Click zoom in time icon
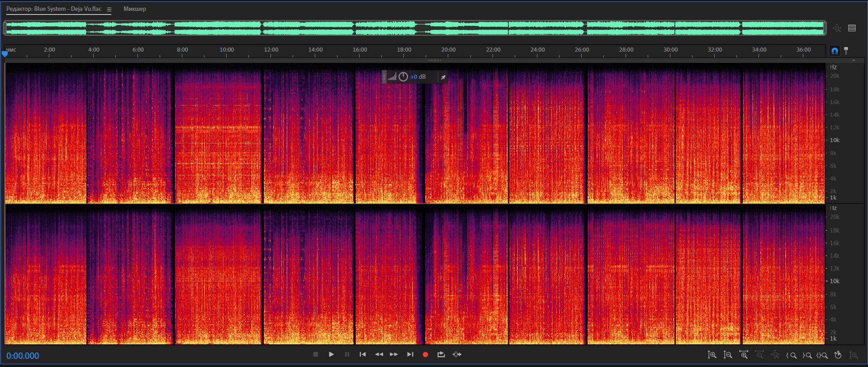868x367 pixels. [x=744, y=355]
